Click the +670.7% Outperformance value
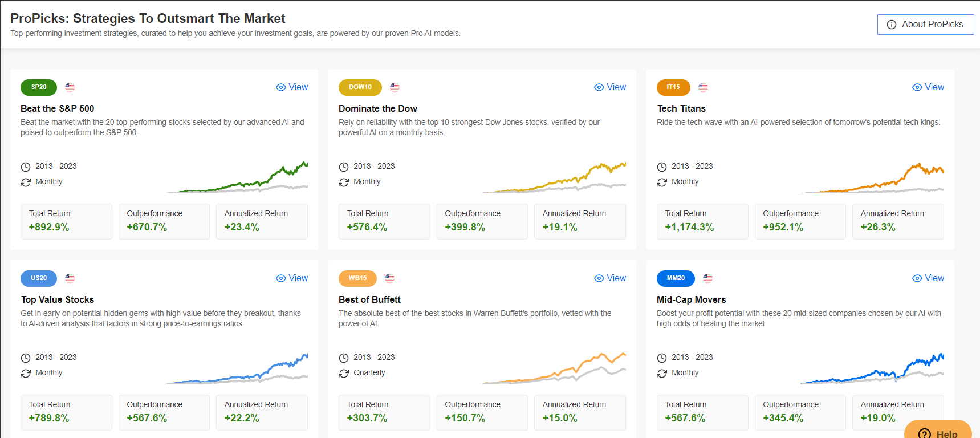Screen dimensions: 980x438 pos(147,227)
